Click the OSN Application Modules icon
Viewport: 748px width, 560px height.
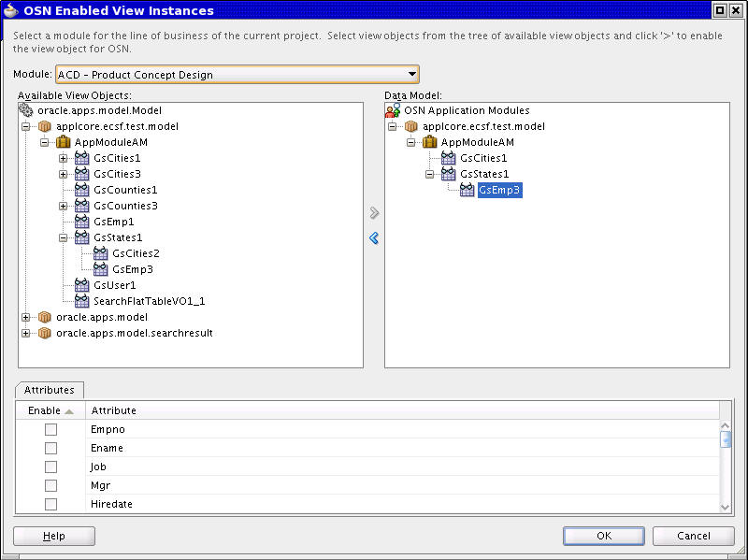point(393,110)
